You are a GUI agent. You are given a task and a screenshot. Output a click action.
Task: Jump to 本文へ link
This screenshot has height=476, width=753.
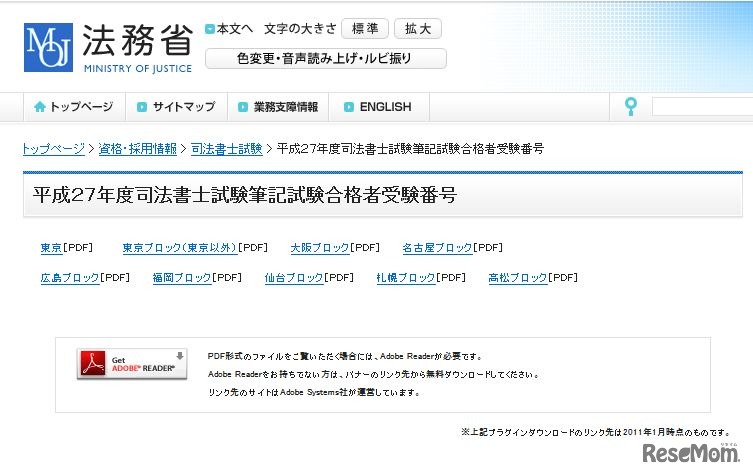pyautogui.click(x=229, y=29)
